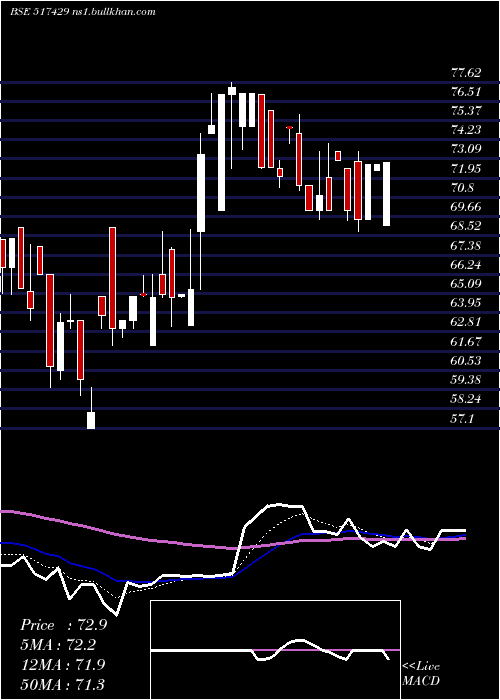Click inside the MACD inset chart box

[x=275, y=650]
